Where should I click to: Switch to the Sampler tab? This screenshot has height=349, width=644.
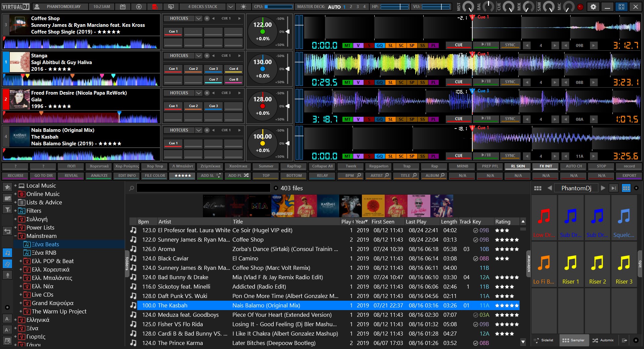click(x=573, y=340)
